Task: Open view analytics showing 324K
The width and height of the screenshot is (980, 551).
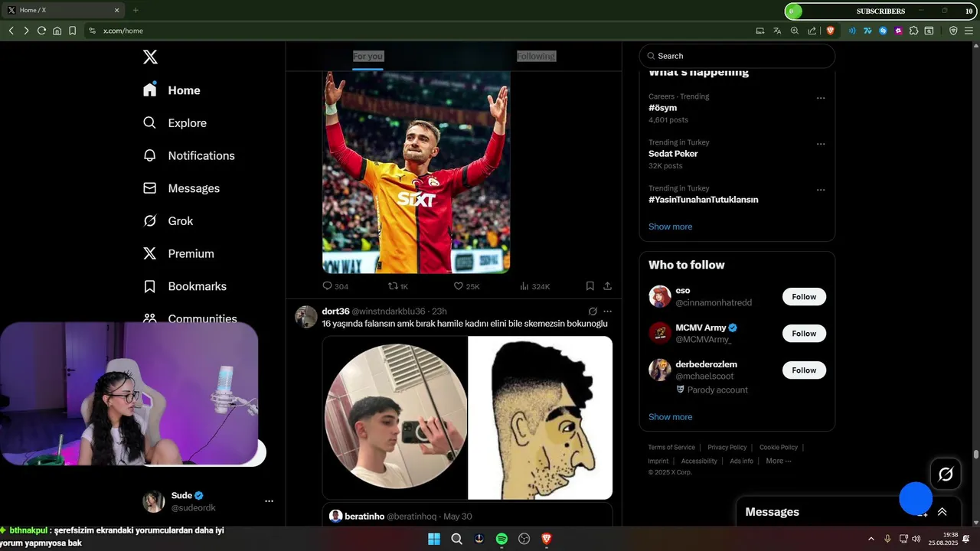Action: pos(535,286)
